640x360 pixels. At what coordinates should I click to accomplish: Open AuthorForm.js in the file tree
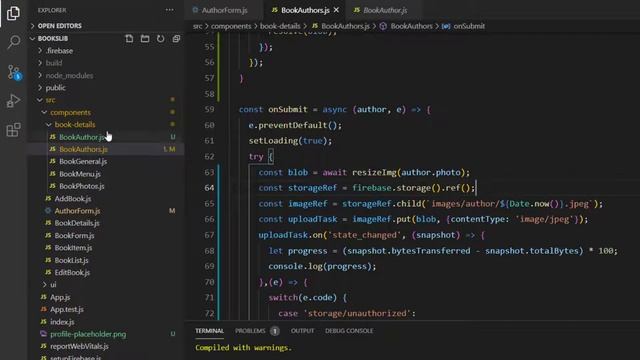tap(77, 211)
